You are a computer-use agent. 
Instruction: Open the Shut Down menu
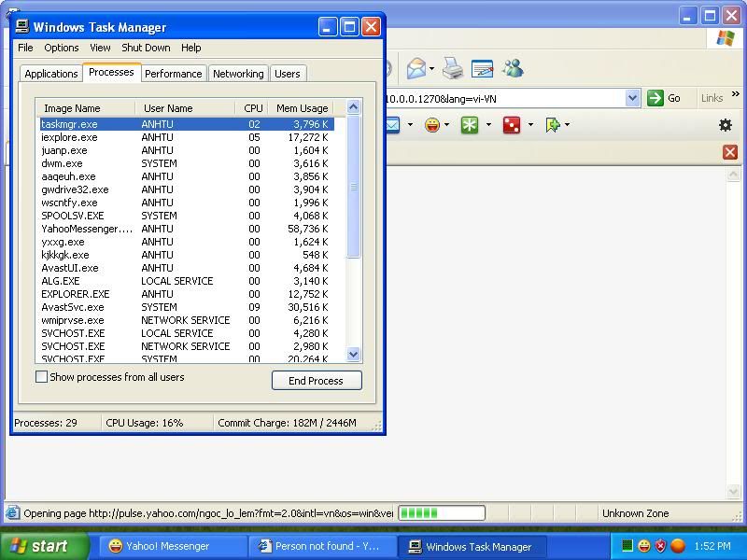pyautogui.click(x=146, y=48)
